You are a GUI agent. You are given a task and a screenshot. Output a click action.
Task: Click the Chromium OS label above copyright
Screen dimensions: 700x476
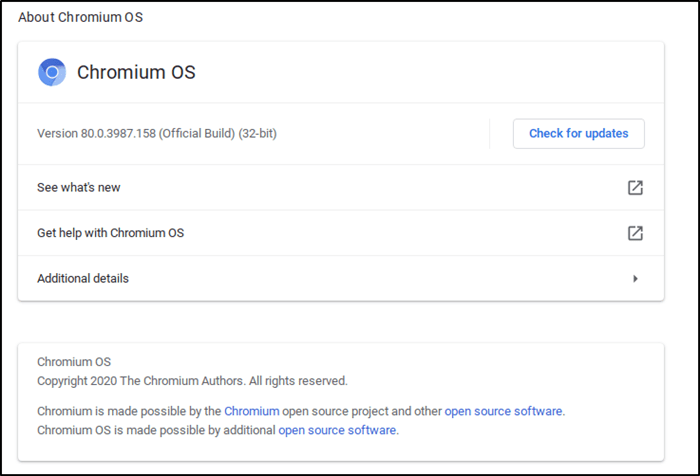click(74, 362)
